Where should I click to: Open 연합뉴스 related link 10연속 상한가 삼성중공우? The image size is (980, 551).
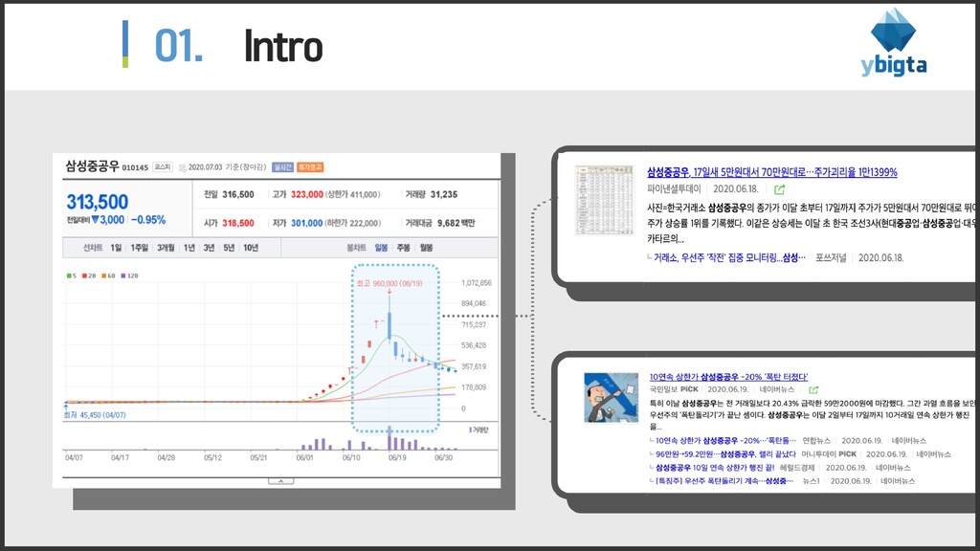point(725,440)
